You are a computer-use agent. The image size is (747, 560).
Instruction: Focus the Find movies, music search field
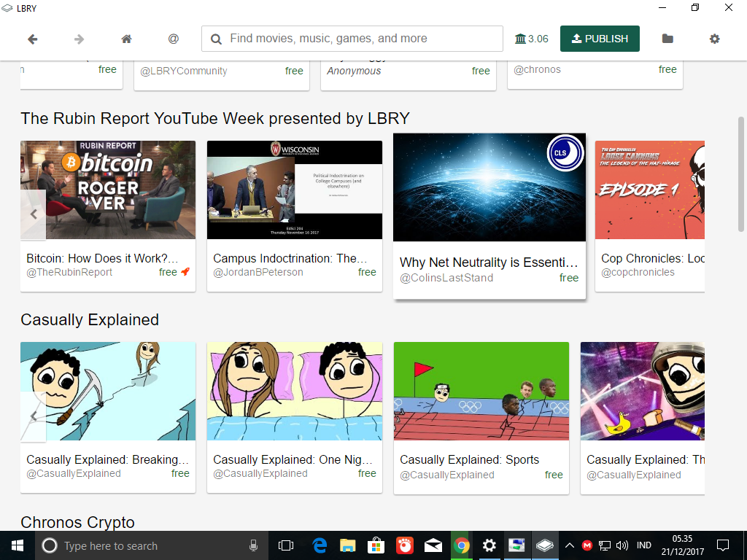352,39
